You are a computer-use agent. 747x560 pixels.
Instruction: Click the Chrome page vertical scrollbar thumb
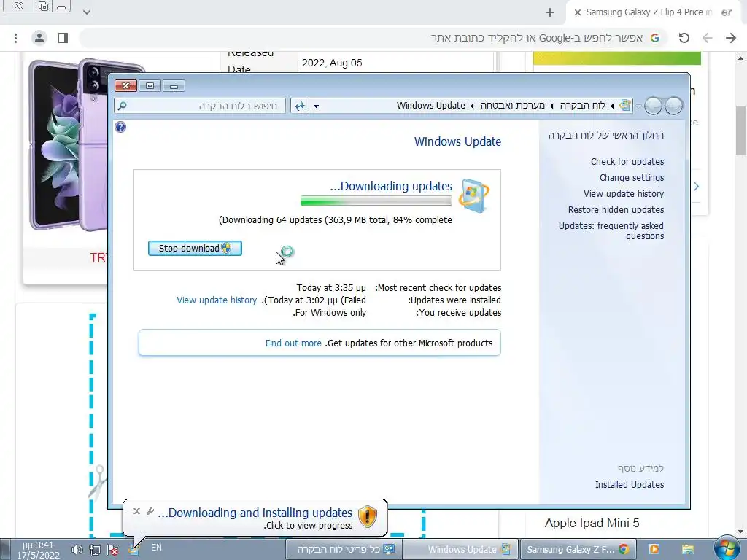[740, 131]
